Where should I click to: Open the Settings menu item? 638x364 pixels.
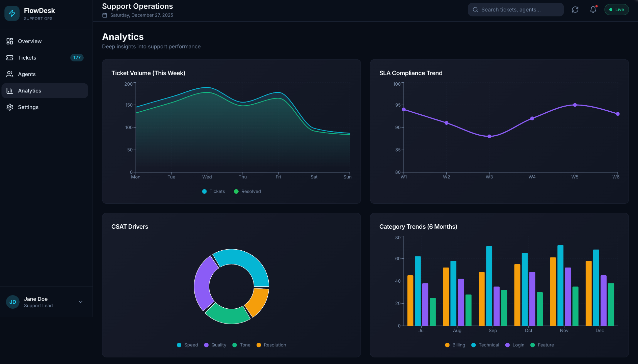45,107
